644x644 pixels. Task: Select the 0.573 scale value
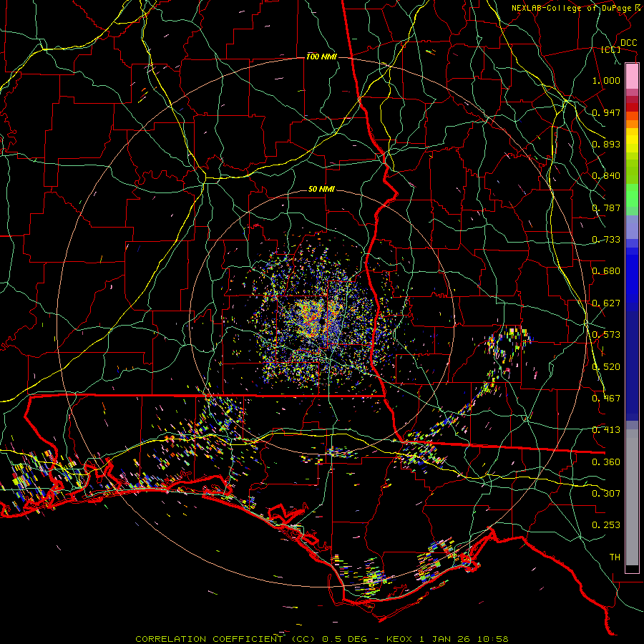point(606,335)
